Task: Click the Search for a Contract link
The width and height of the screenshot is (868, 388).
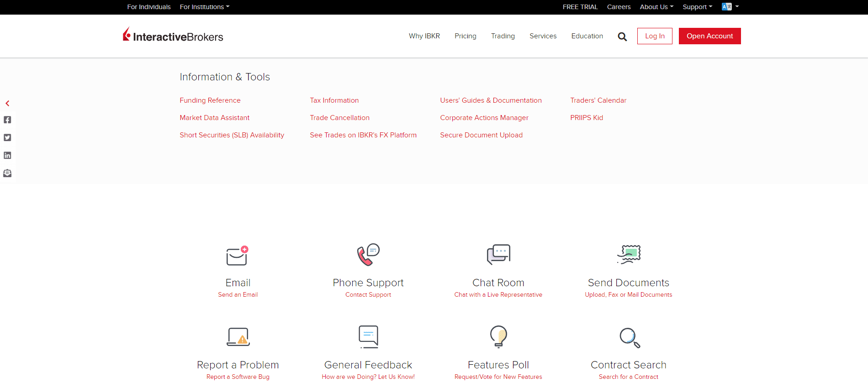Action: tap(629, 377)
